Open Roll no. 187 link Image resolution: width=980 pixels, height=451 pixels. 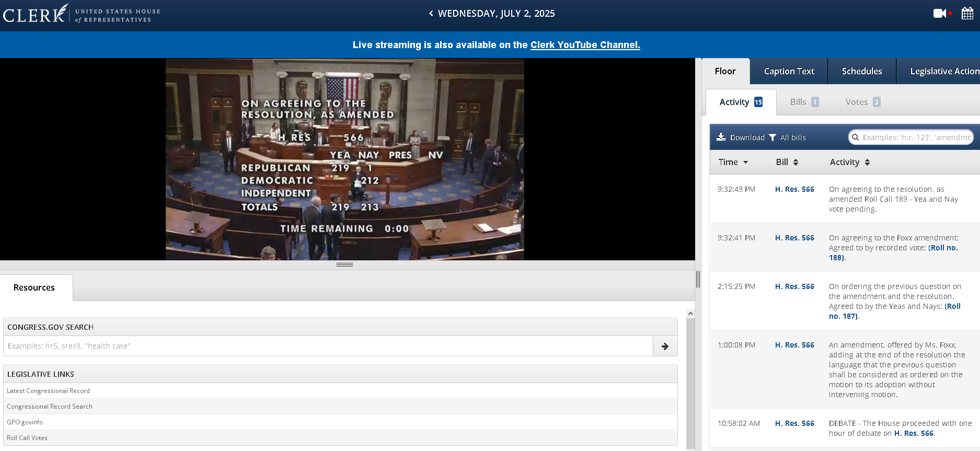point(895,311)
